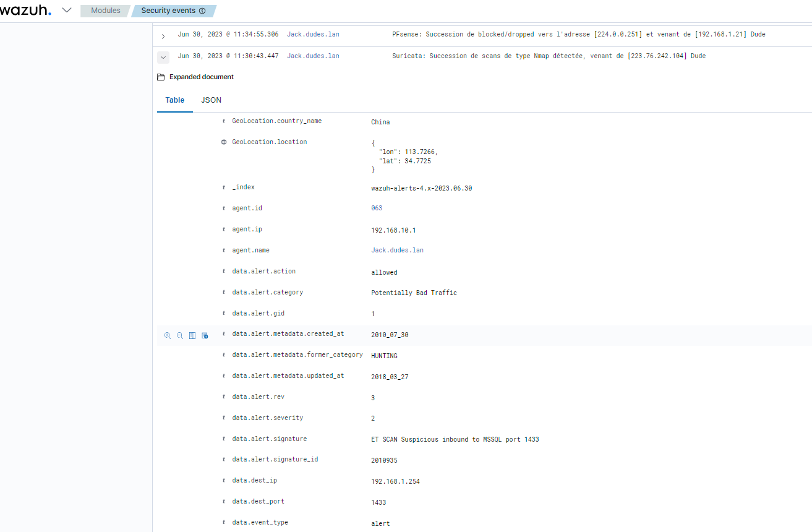Click the Expanded document folder icon
This screenshot has height=532, width=812.
[x=161, y=77]
